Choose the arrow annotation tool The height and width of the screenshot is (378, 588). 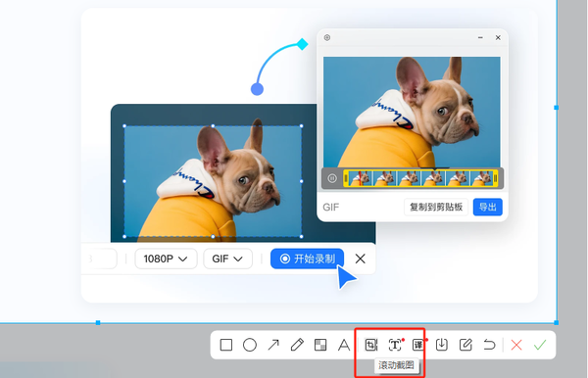tap(273, 345)
